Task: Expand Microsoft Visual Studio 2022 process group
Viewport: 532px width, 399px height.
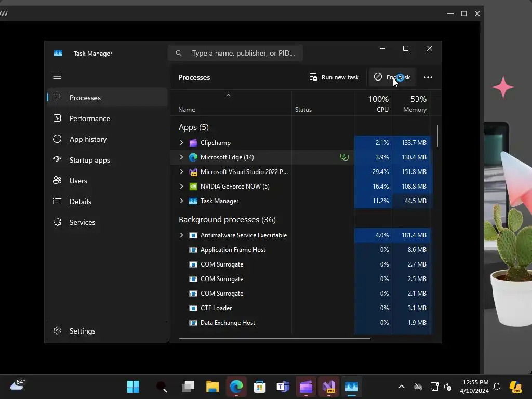Action: [181, 171]
